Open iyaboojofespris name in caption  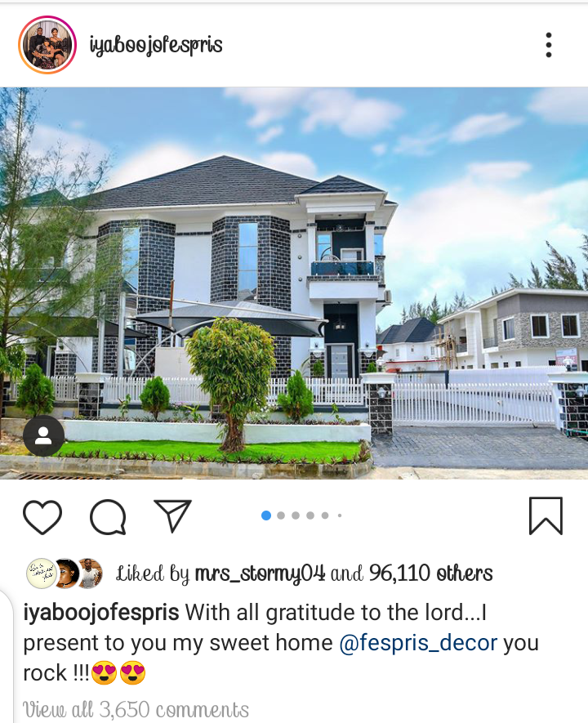(101, 613)
